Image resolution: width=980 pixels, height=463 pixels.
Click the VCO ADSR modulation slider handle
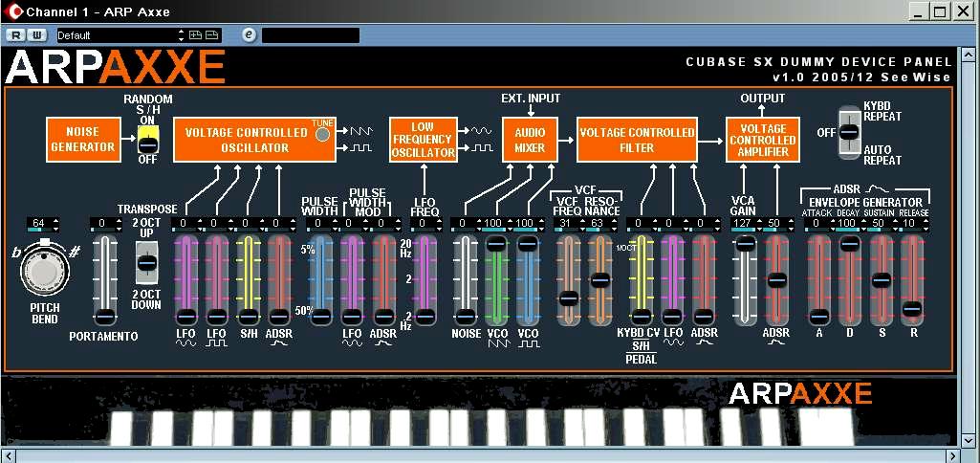279,317
